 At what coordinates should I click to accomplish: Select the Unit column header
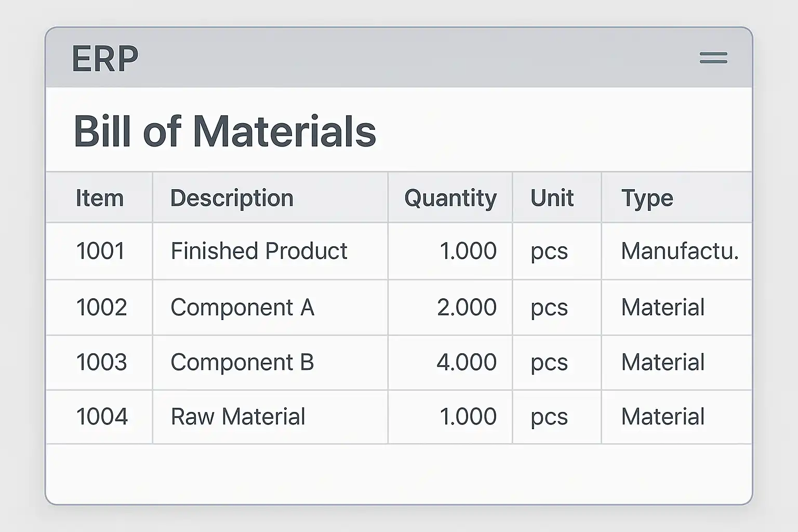coord(552,198)
